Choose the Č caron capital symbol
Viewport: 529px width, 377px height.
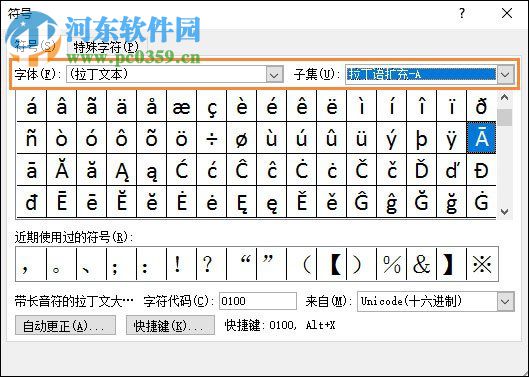[361, 170]
